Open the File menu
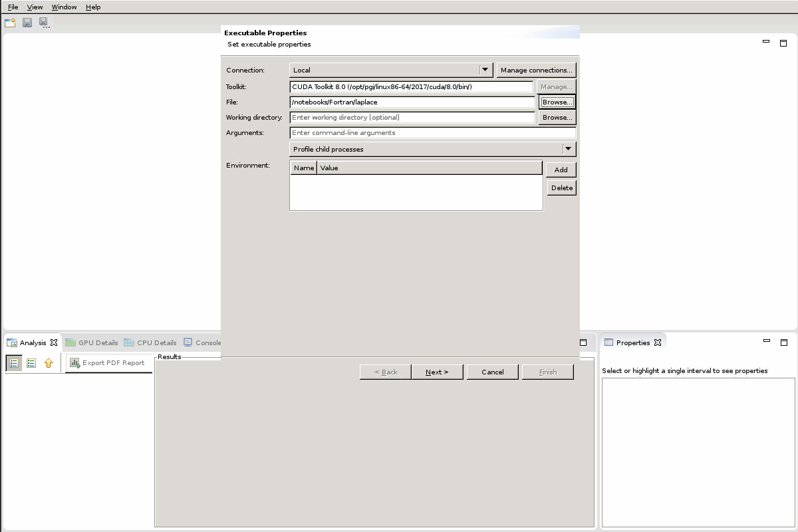 tap(13, 7)
